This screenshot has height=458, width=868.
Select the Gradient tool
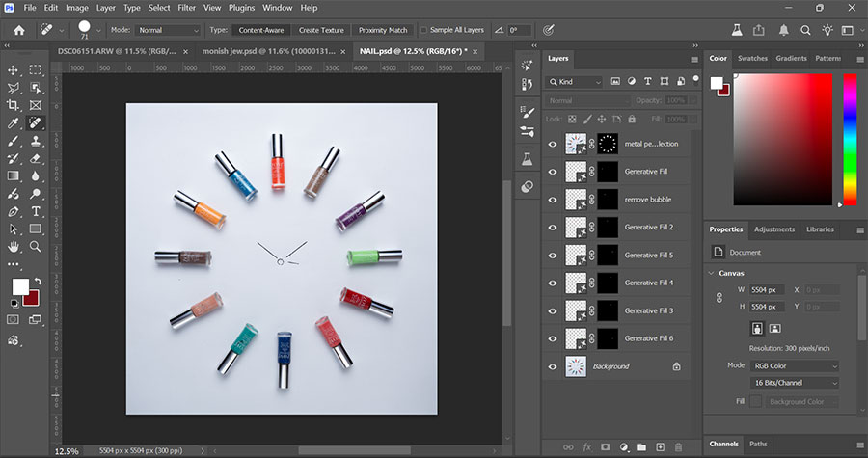pyautogui.click(x=13, y=175)
